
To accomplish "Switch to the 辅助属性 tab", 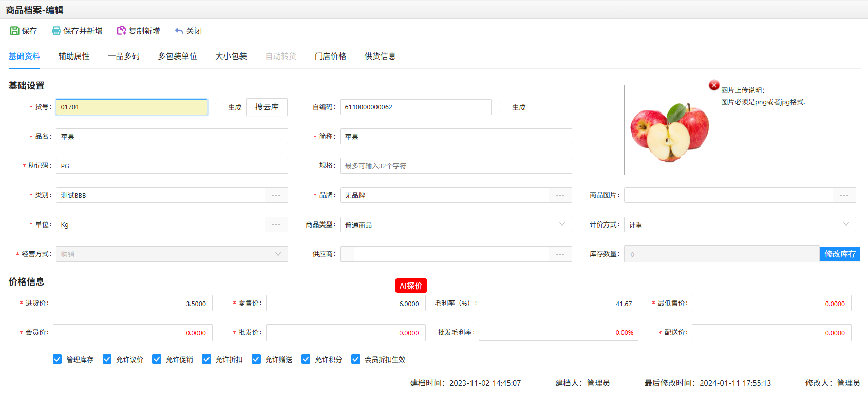I will point(74,56).
